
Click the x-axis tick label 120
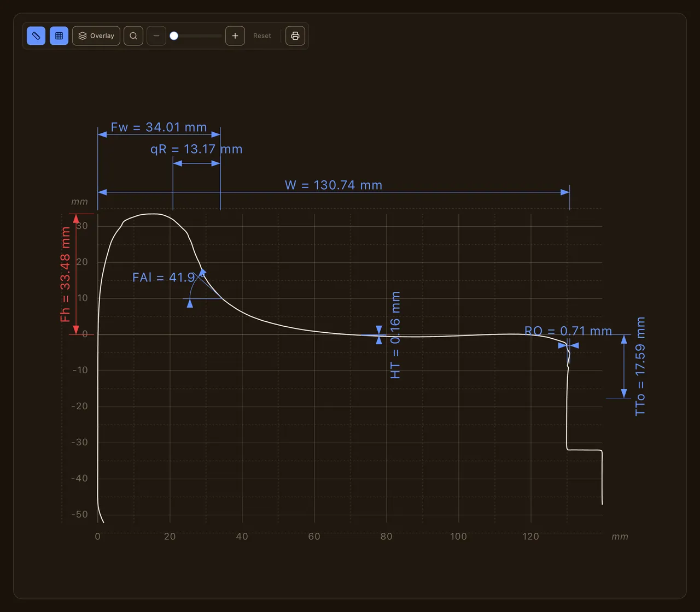(531, 537)
